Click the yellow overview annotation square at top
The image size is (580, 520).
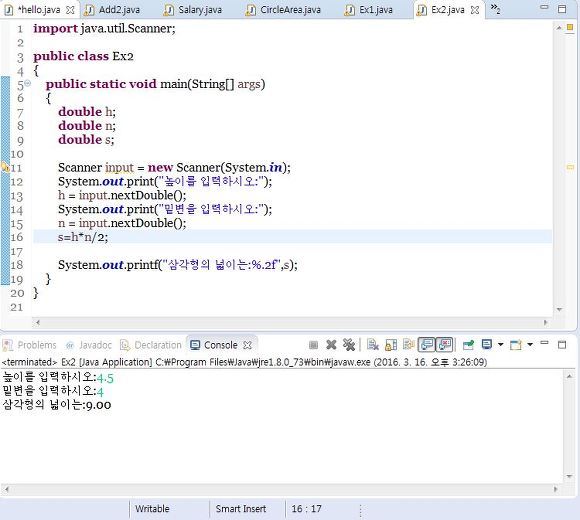570,27
